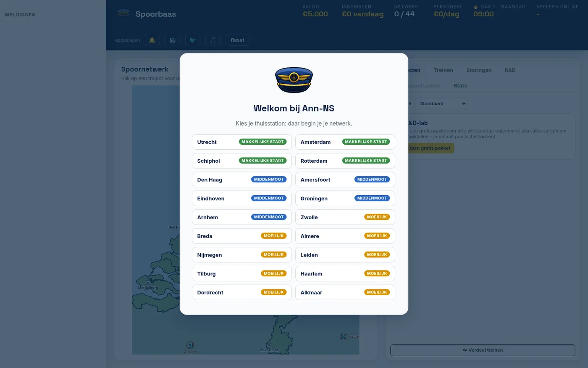The image size is (588, 368).
Task: Open the Standaard dropdown
Action: (x=441, y=103)
